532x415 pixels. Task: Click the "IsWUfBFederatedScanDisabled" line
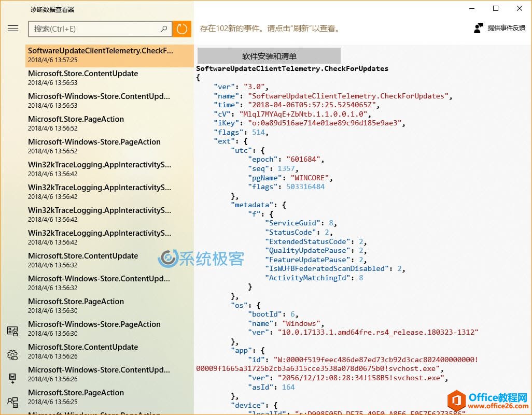(x=335, y=268)
